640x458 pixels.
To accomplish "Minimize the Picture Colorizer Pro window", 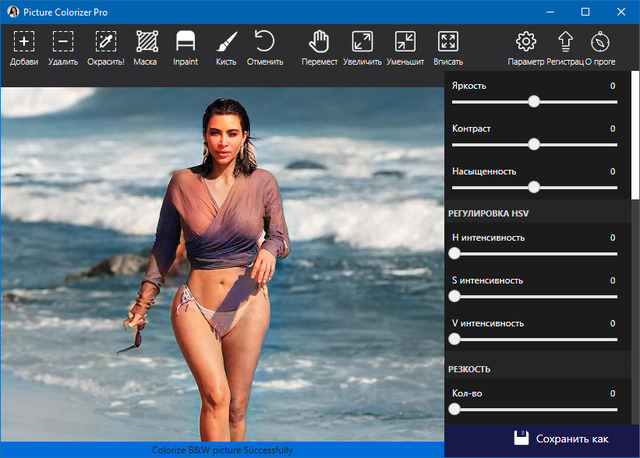I will pyautogui.click(x=550, y=12).
